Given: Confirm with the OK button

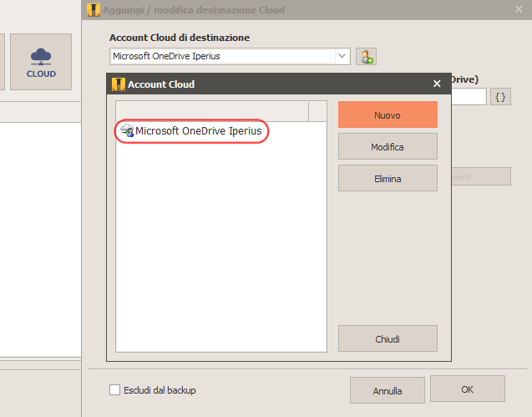Looking at the screenshot, I should coord(467,389).
